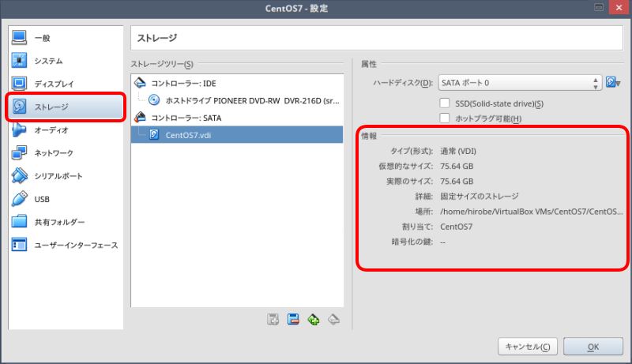This screenshot has width=632, height=364.
Task: Click the 実際のサイズ value 75.64 GB
Action: coord(457,181)
